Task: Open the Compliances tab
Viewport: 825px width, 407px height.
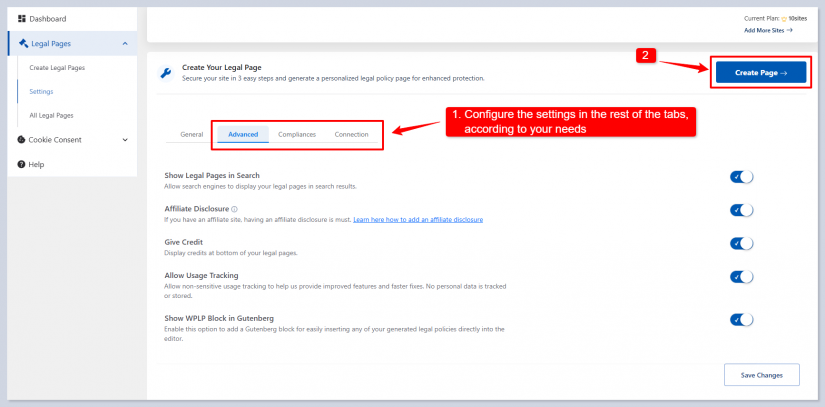Action: [x=297, y=134]
